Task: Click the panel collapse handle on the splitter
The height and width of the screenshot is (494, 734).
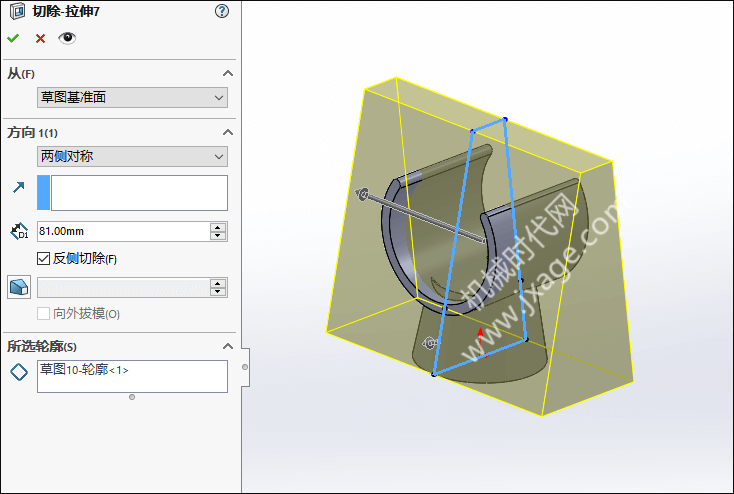Action: (x=245, y=367)
